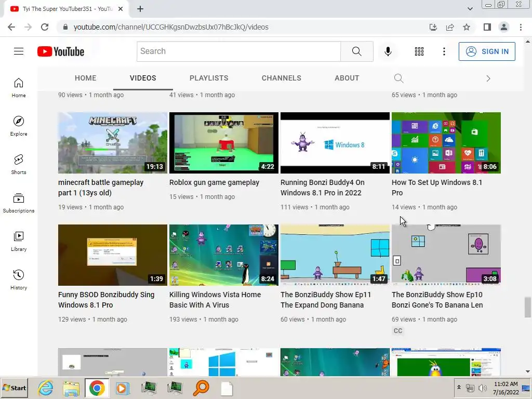
Task: Click the install/download icon in address bar
Action: (x=433, y=27)
